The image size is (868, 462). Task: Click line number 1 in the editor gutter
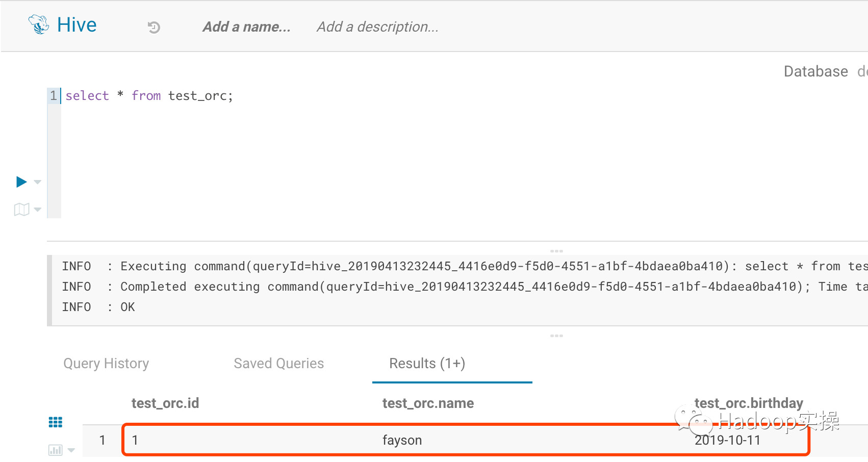53,95
